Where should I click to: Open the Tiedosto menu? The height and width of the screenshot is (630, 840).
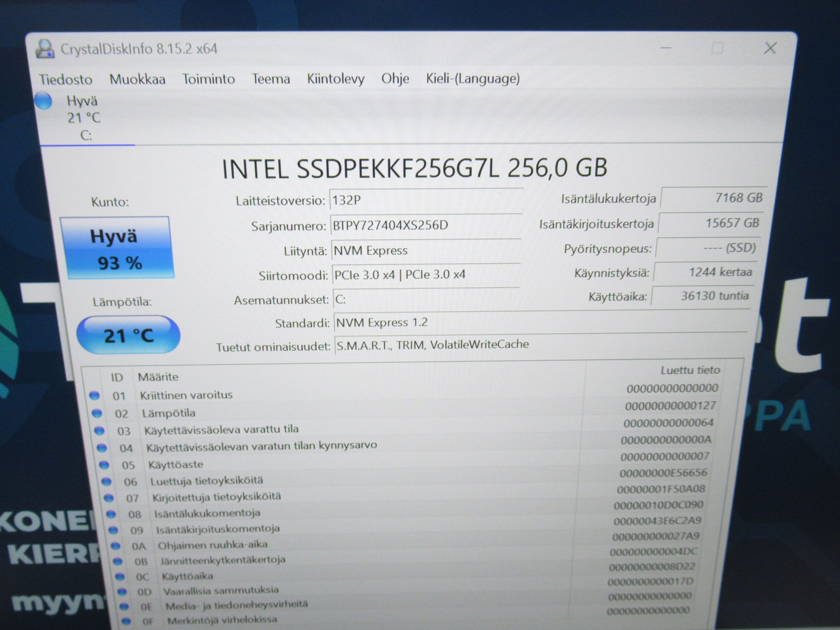66,79
